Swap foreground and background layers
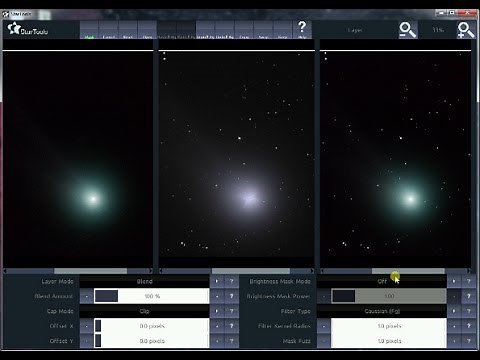The width and height of the screenshot is (480, 360). pyautogui.click(x=264, y=30)
